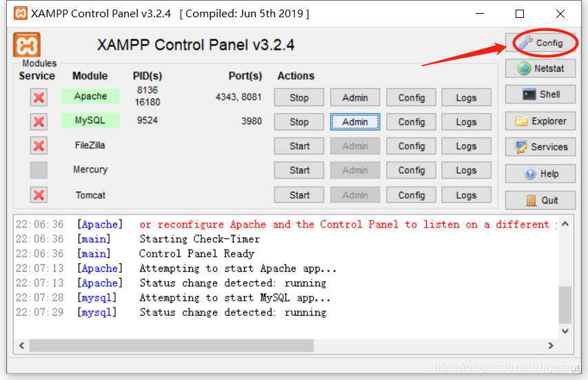Click Apache PID 16180
Screen dimensions: 588x380
click(x=148, y=102)
